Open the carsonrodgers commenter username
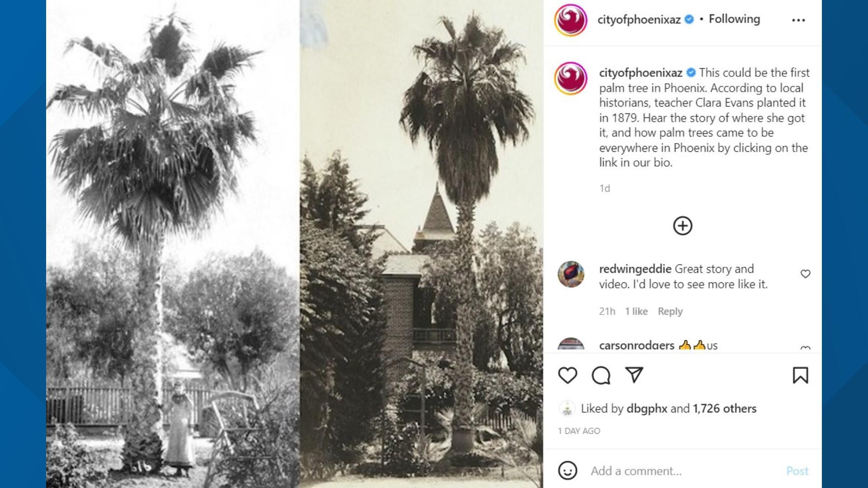Image resolution: width=868 pixels, height=488 pixels. pyautogui.click(x=637, y=345)
